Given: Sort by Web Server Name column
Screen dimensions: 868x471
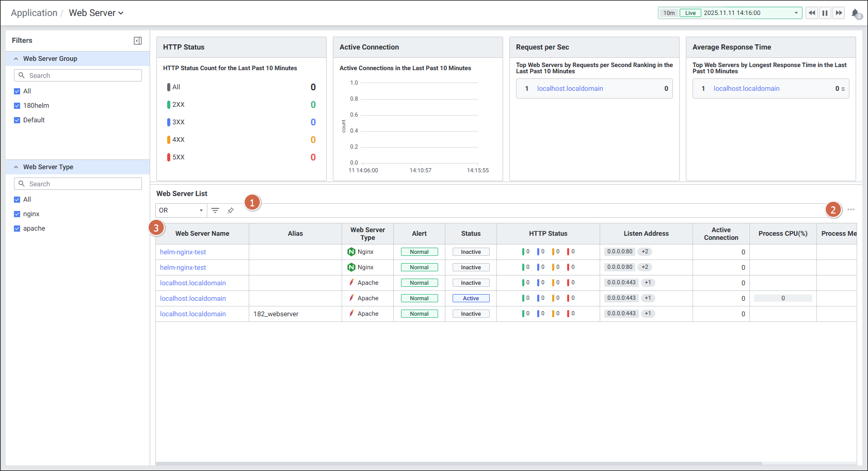Looking at the screenshot, I should [202, 234].
